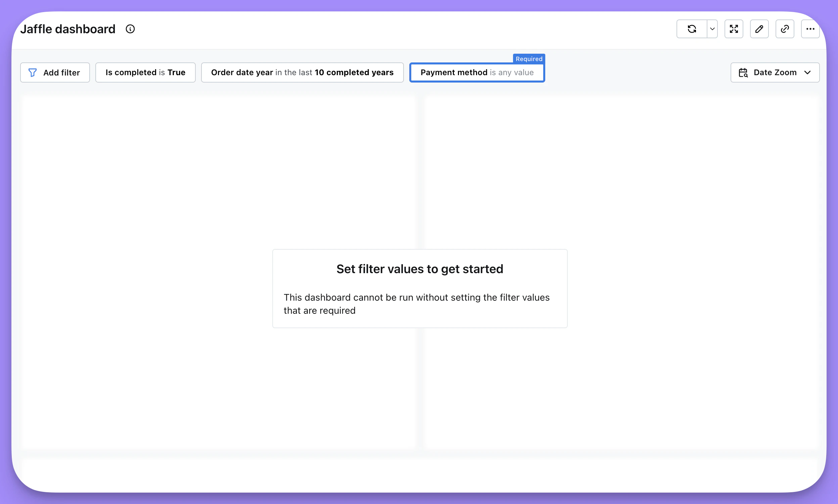The width and height of the screenshot is (838, 504).
Task: Expand the Date Zoom chevron
Action: pyautogui.click(x=808, y=73)
